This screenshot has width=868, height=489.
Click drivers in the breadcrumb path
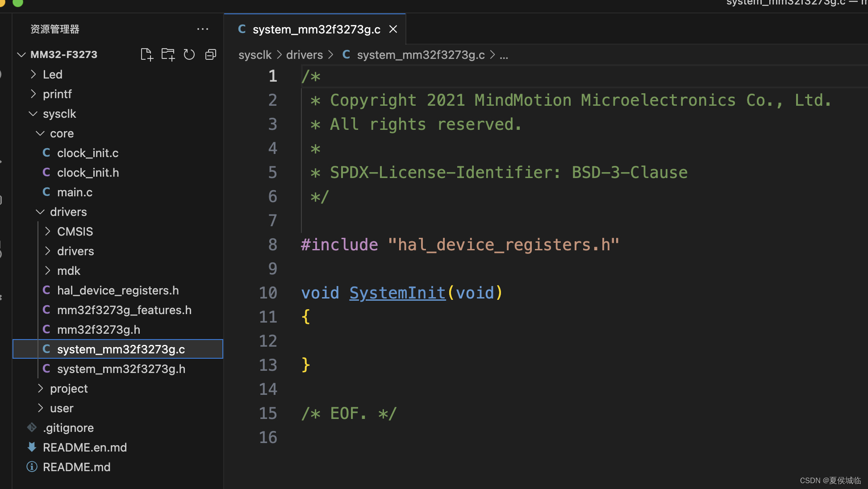click(305, 55)
